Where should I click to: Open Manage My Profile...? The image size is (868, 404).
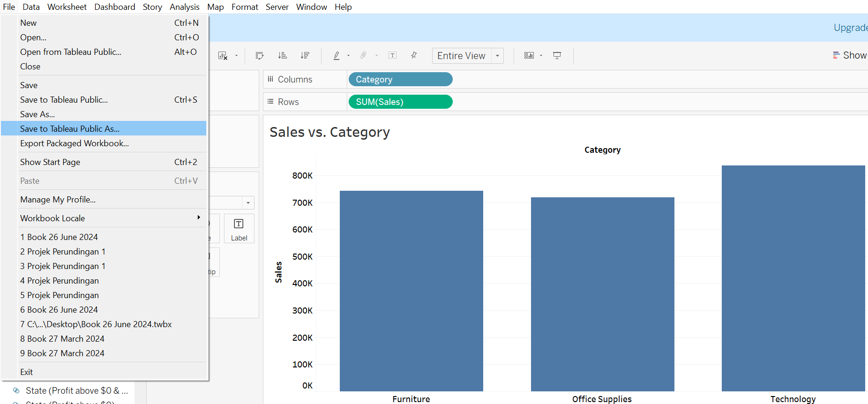(104, 200)
